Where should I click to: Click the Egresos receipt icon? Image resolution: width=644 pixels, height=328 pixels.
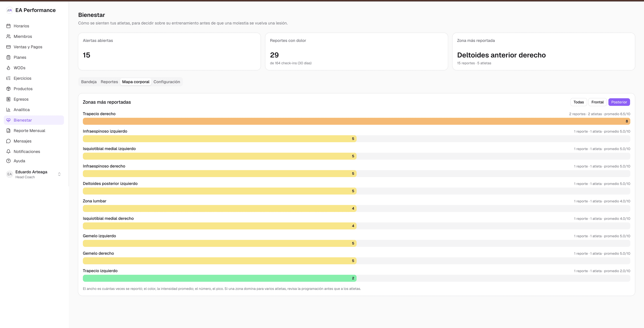[9, 99]
